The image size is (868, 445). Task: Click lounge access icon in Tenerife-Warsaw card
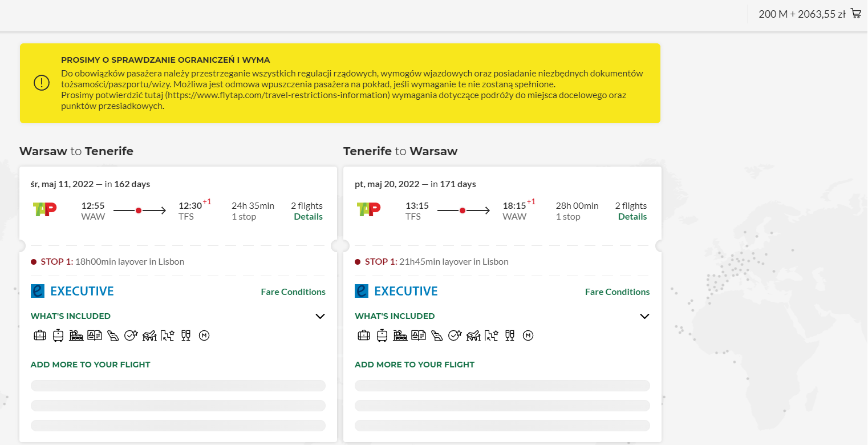400,335
